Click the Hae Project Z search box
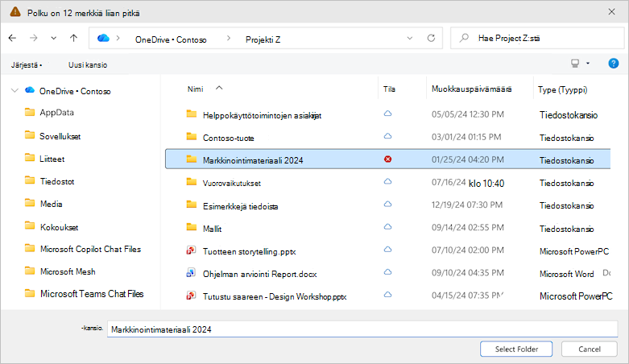 coord(537,38)
